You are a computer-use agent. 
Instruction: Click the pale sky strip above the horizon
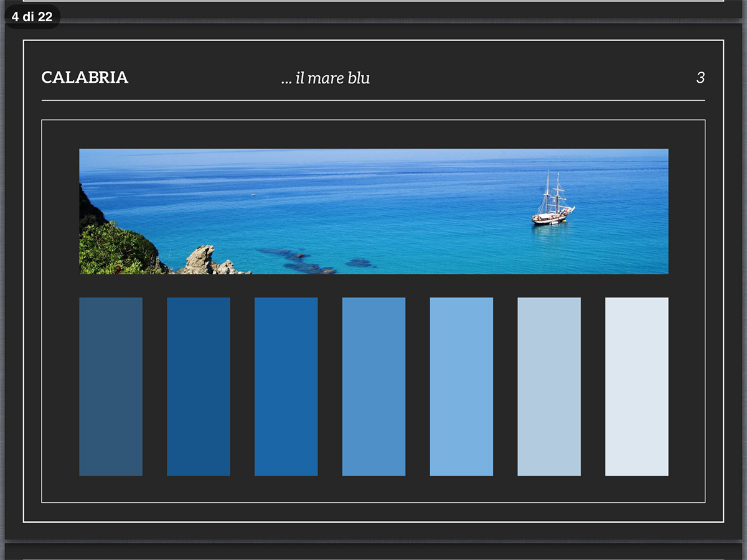(374, 155)
